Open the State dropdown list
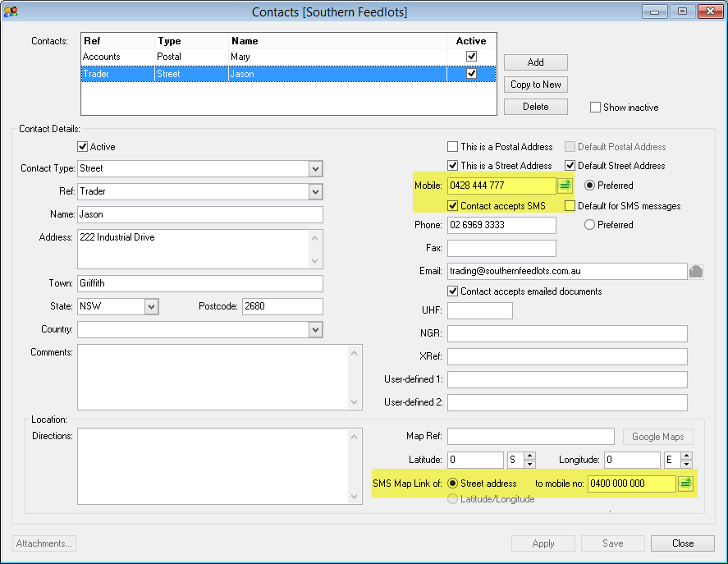This screenshot has height=564, width=728. (x=151, y=306)
